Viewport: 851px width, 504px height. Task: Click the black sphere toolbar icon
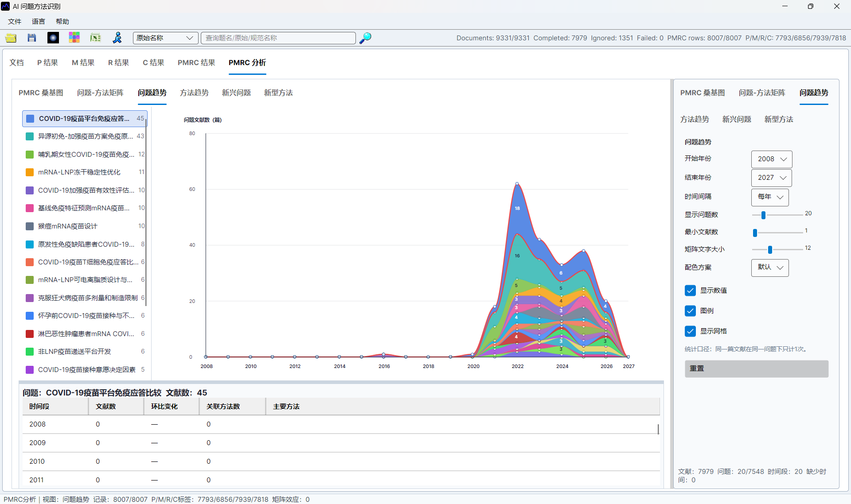coord(53,38)
